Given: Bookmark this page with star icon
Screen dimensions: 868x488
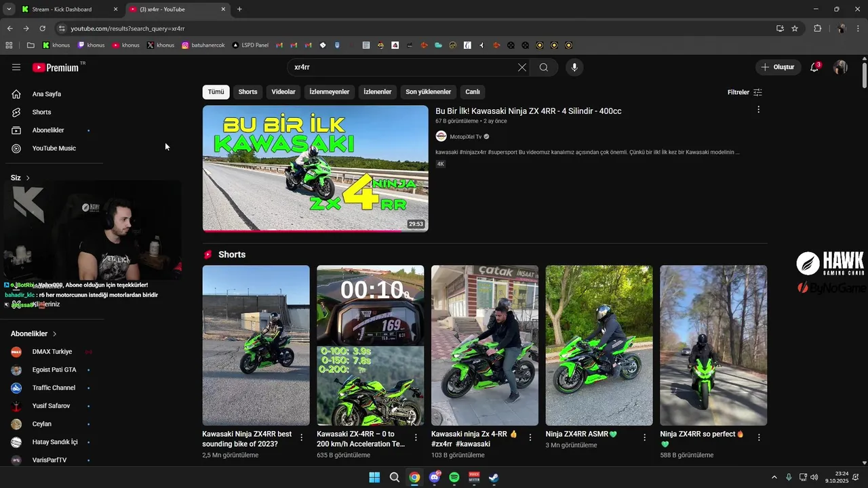Looking at the screenshot, I should tap(795, 28).
